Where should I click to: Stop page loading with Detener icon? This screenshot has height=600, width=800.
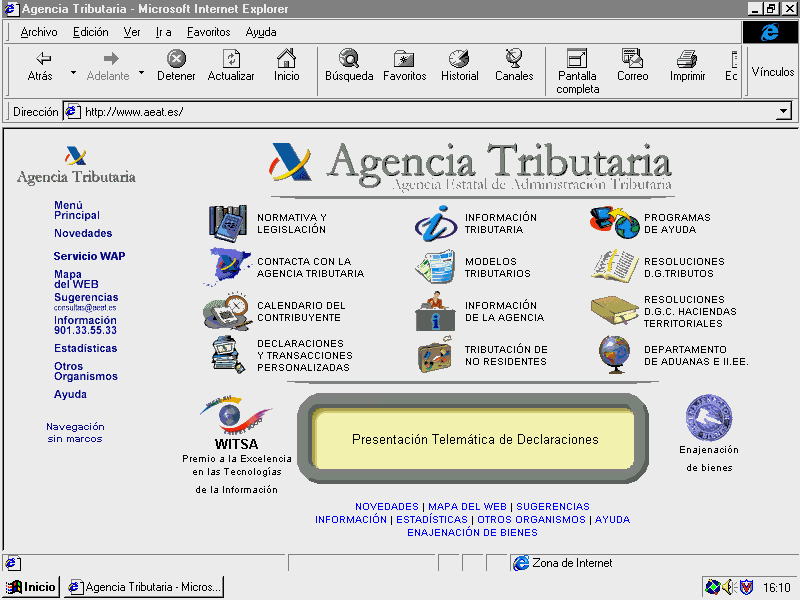tap(176, 59)
